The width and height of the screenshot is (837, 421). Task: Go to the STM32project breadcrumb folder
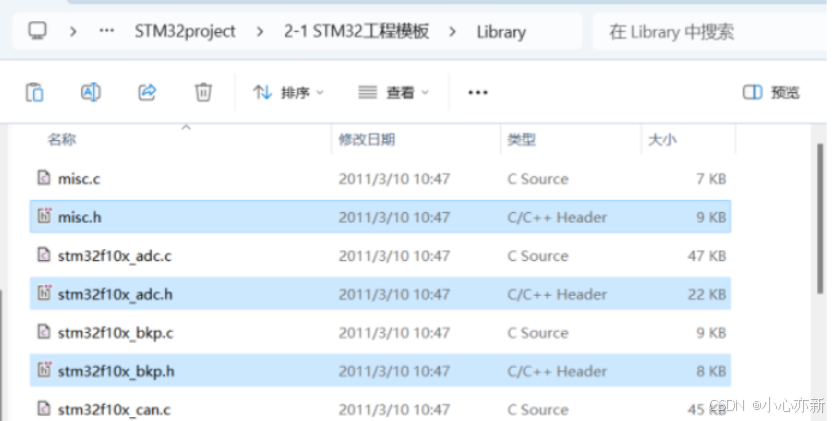coord(185,31)
